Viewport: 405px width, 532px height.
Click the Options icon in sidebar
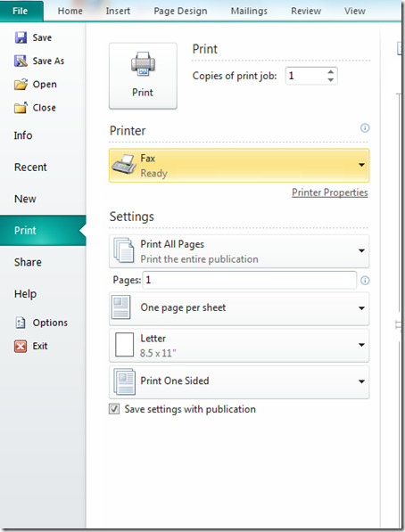21,323
